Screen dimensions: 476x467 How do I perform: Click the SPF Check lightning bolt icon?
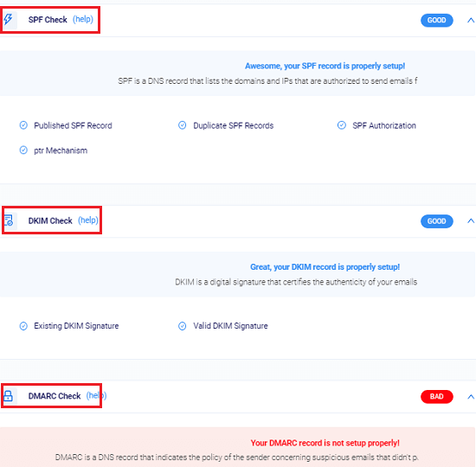[9, 20]
